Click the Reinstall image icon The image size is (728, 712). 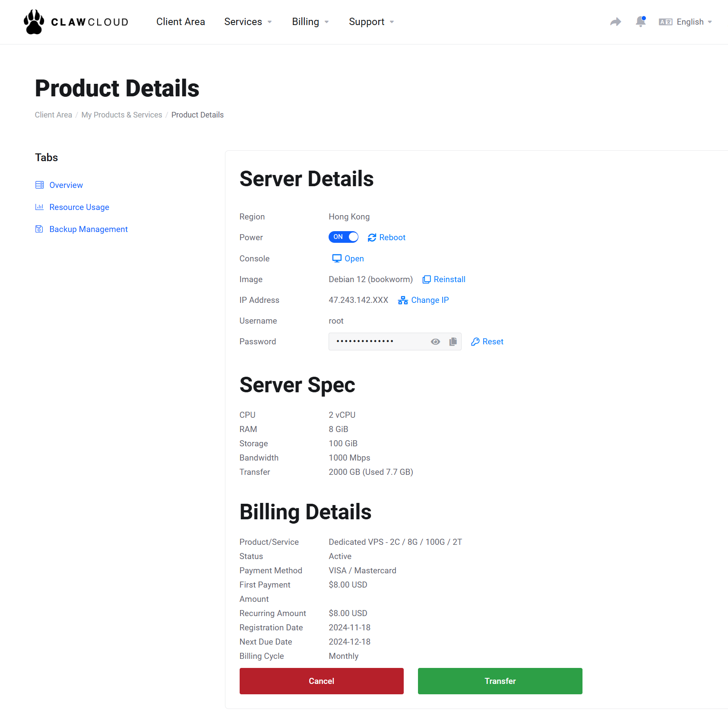(x=426, y=280)
